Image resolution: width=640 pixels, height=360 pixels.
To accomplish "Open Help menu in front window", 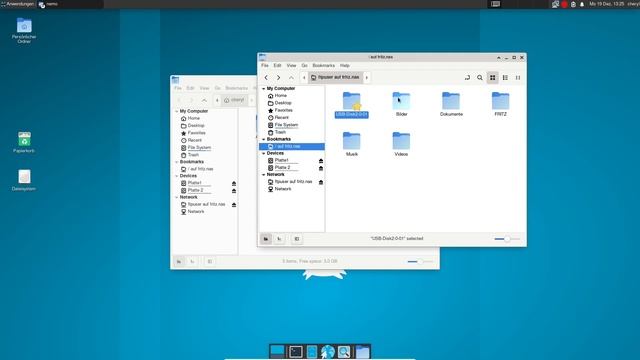I will (x=345, y=65).
